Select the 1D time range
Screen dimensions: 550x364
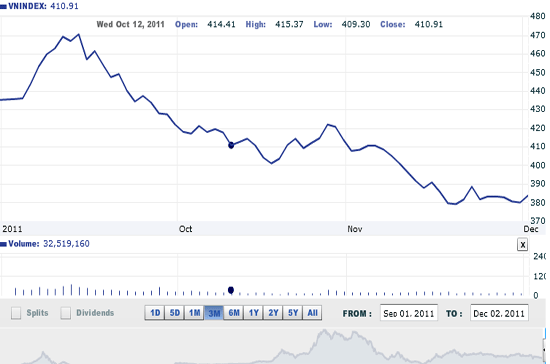click(155, 313)
